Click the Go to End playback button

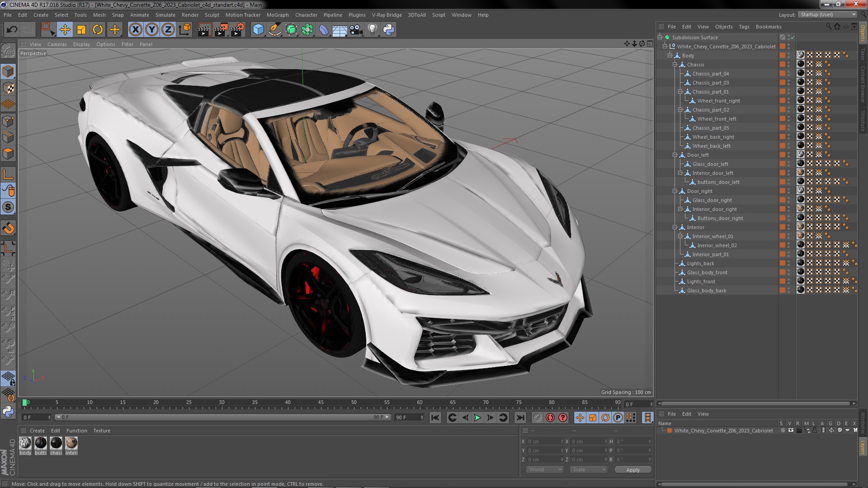[x=520, y=418]
